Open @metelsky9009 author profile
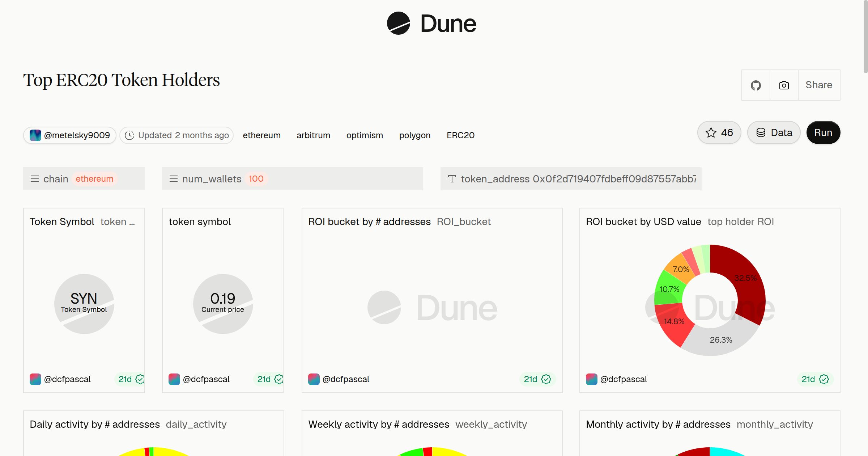This screenshot has height=456, width=868. [x=70, y=135]
